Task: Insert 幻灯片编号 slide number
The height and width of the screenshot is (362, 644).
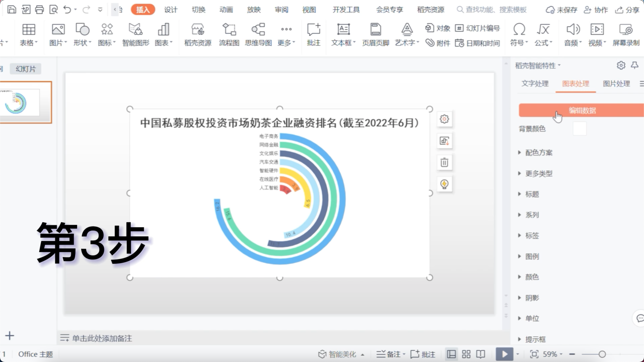Action: click(x=477, y=28)
